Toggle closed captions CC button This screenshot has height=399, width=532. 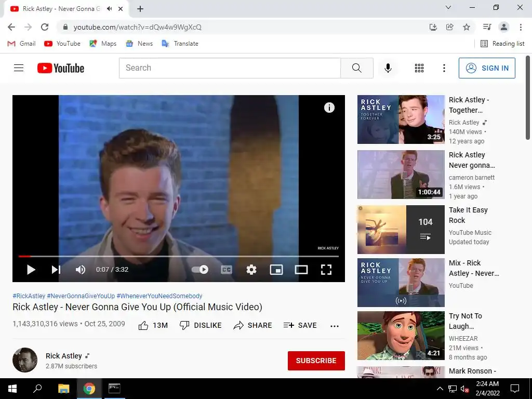[227, 270]
